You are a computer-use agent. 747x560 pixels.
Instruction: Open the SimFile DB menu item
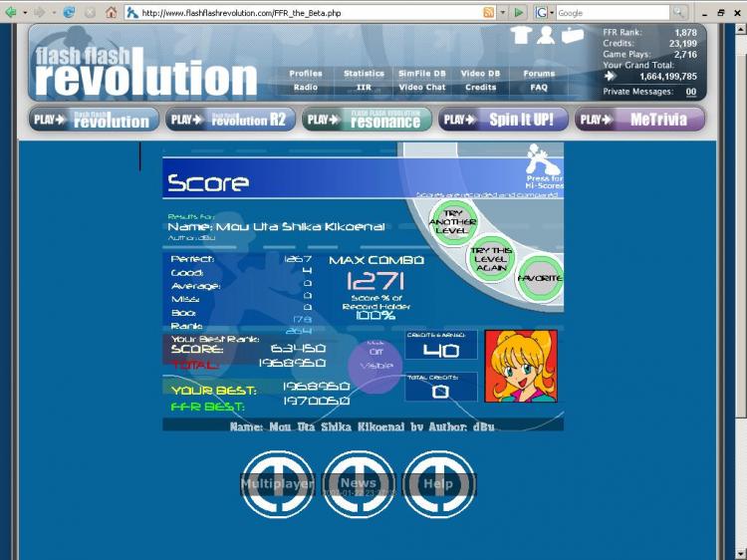(x=422, y=74)
